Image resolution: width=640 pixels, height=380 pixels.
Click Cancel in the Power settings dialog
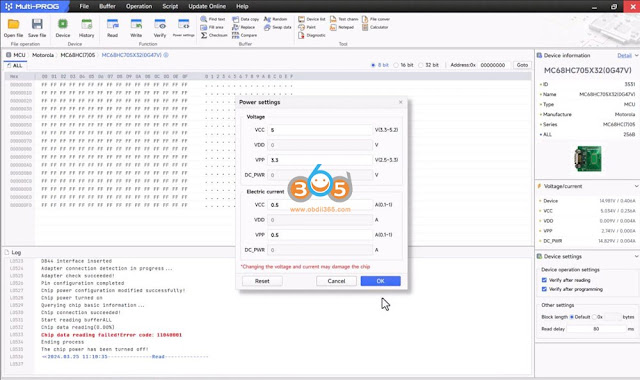tap(336, 281)
